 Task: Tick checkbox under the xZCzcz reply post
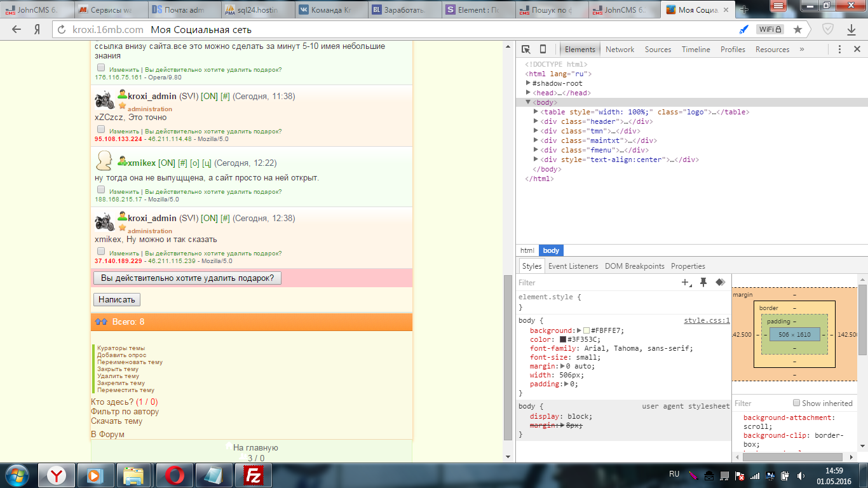pyautogui.click(x=101, y=129)
